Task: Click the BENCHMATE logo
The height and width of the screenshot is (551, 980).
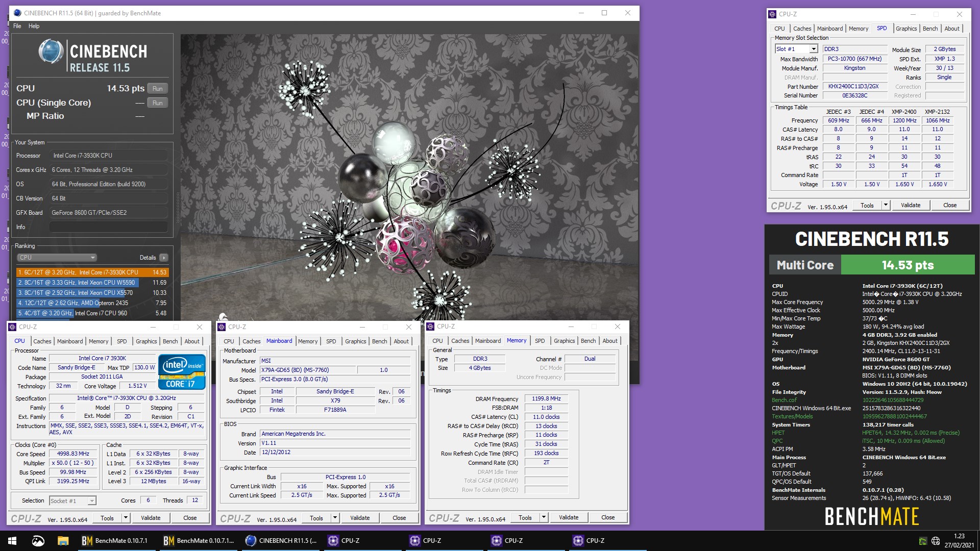Action: tap(872, 516)
